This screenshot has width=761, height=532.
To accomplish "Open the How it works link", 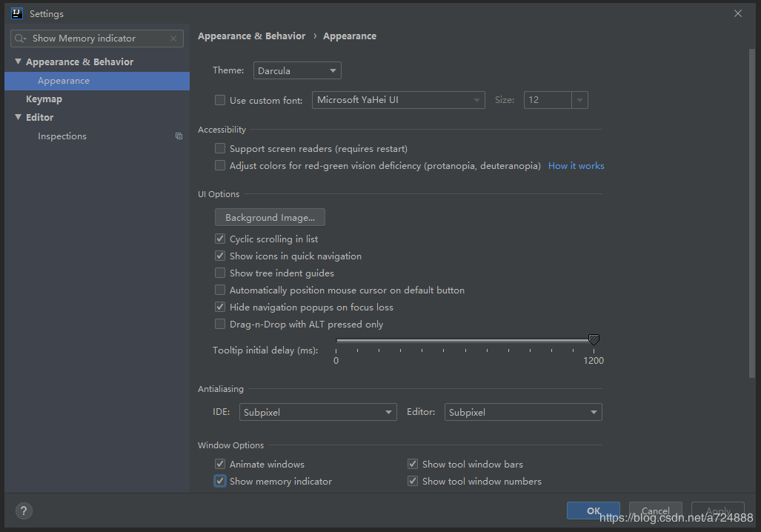I will coord(576,166).
